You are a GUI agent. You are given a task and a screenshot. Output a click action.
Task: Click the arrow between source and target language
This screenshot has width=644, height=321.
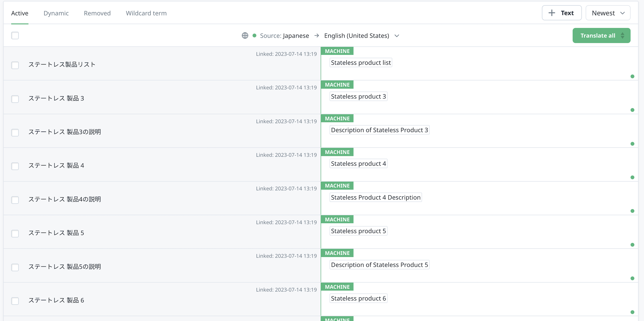point(317,36)
